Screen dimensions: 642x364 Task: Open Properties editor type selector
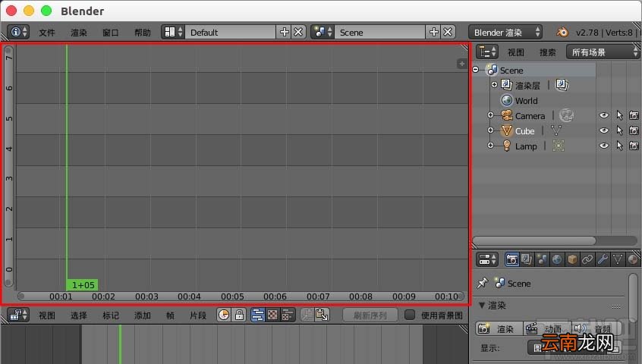click(x=487, y=259)
